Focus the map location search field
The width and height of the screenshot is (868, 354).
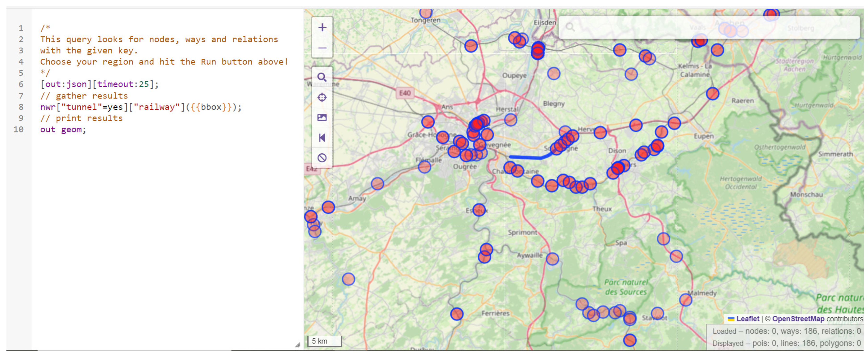(708, 27)
